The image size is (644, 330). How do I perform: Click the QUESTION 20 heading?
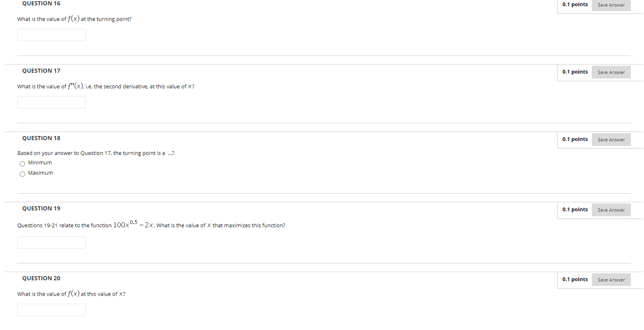[41, 278]
